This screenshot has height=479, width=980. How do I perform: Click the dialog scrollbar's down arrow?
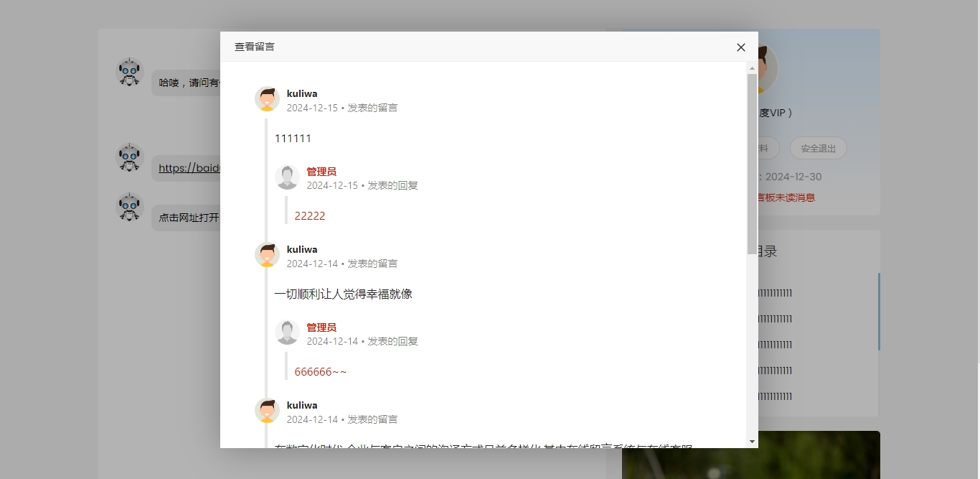pos(752,442)
